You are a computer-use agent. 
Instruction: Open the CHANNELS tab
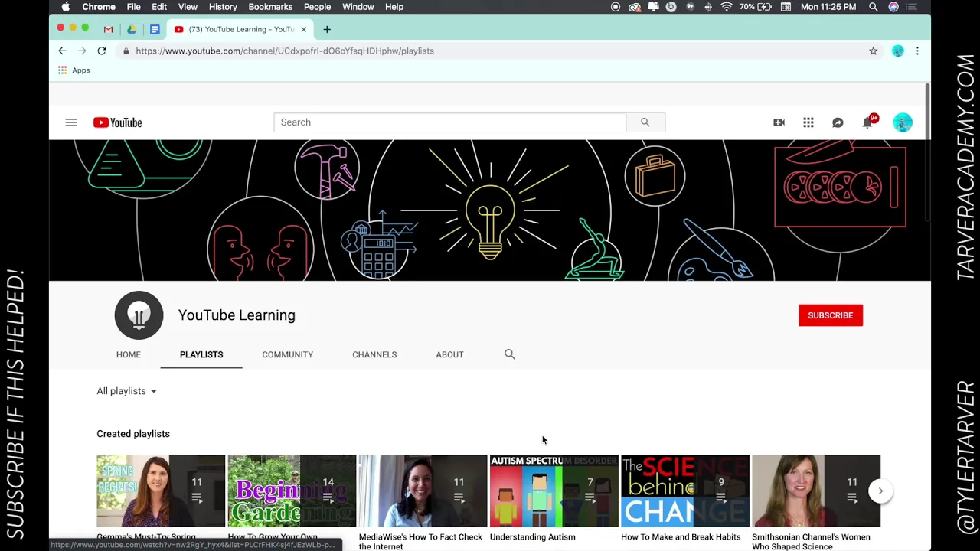374,354
